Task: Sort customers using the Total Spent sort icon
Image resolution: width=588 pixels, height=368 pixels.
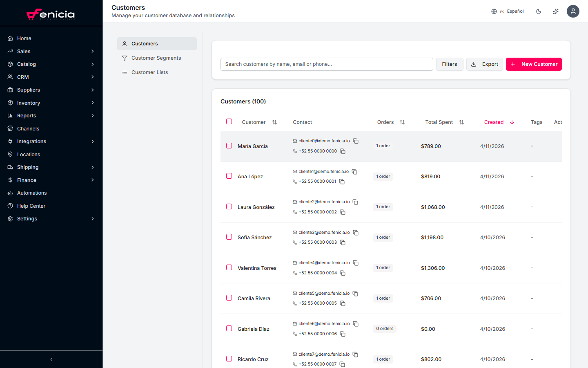Action: coord(461,122)
